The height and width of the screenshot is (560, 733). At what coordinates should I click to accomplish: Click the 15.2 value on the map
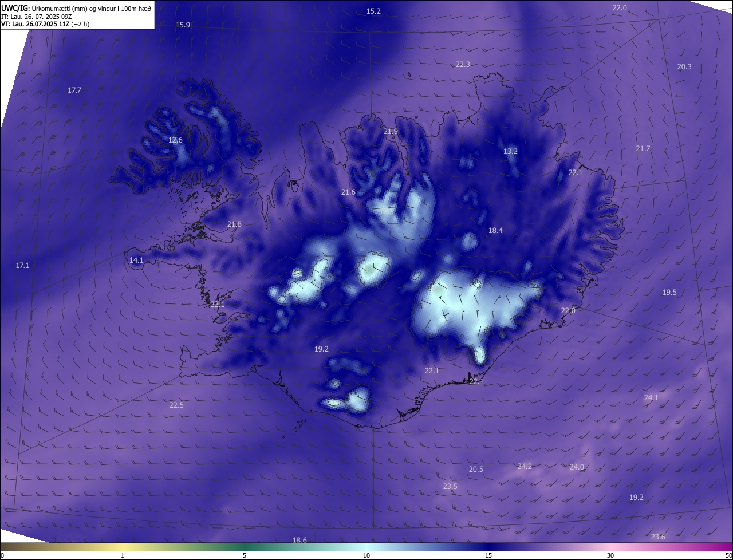(x=373, y=11)
